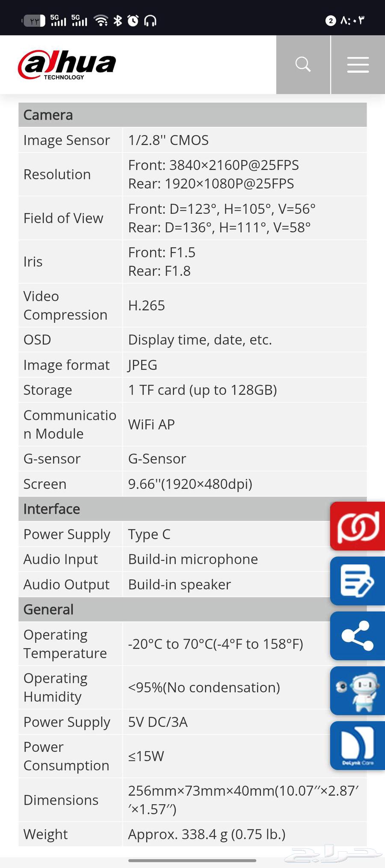Click the red link chain floating icon
This screenshot has width=385, height=868.
click(x=358, y=526)
